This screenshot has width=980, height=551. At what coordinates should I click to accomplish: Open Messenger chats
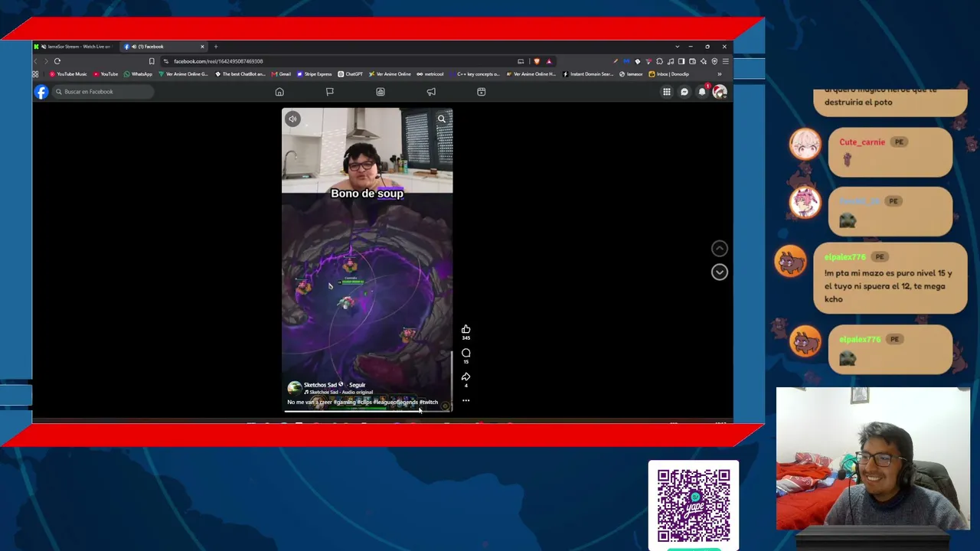[x=684, y=92]
